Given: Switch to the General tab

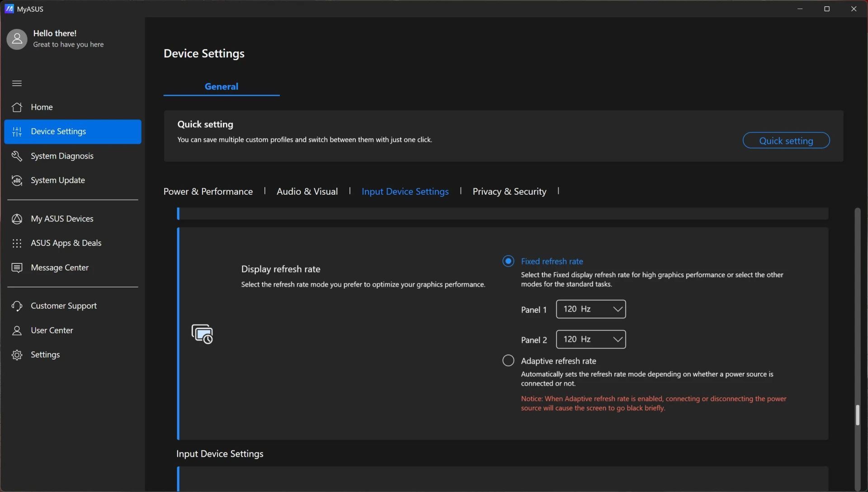Looking at the screenshot, I should coord(222,86).
